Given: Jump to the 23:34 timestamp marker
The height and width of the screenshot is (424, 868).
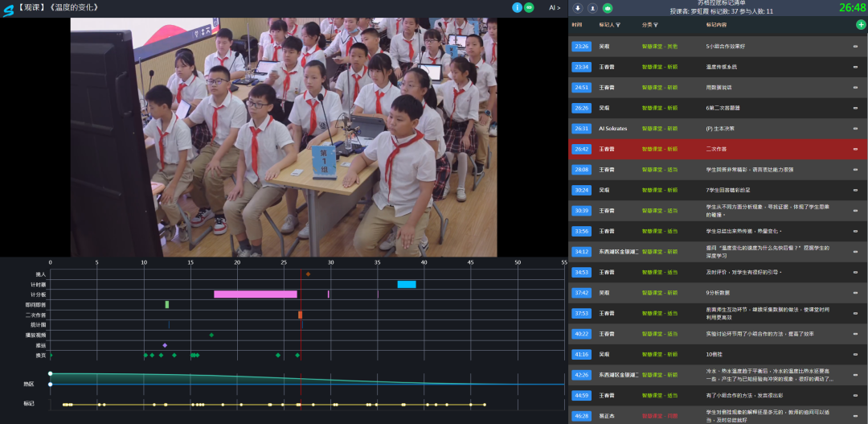Looking at the screenshot, I should [x=581, y=67].
